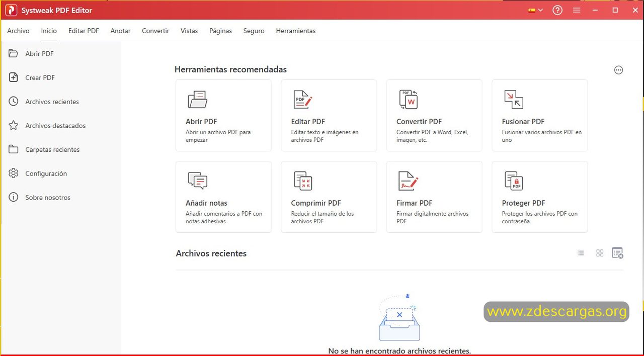Open Configuración in sidebar
644x356 pixels.
click(x=46, y=173)
